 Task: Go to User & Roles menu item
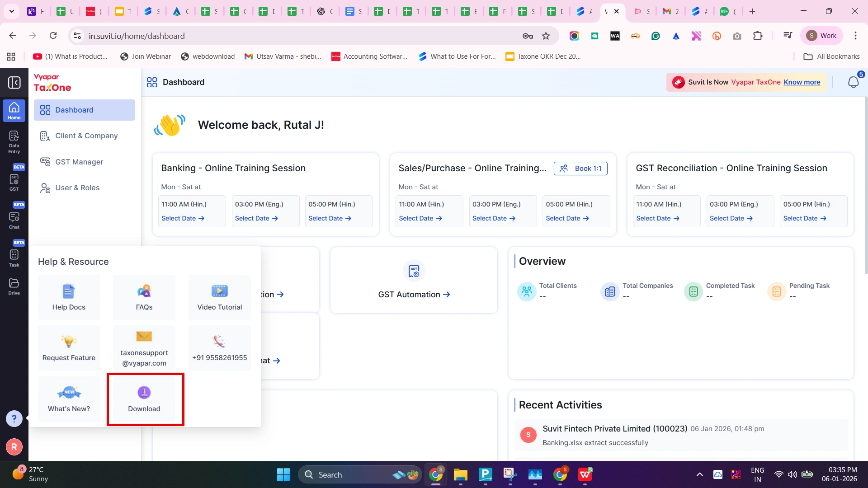point(77,188)
